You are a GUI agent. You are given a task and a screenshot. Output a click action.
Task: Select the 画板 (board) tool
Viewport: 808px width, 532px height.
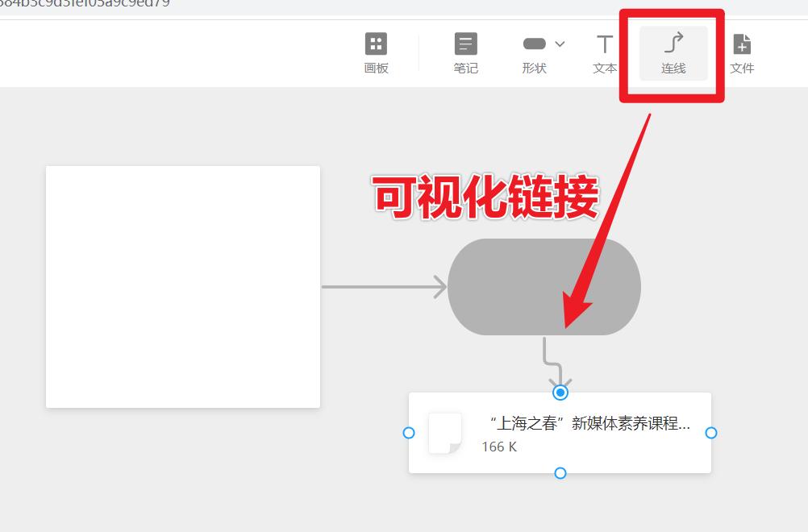pyautogui.click(x=376, y=51)
